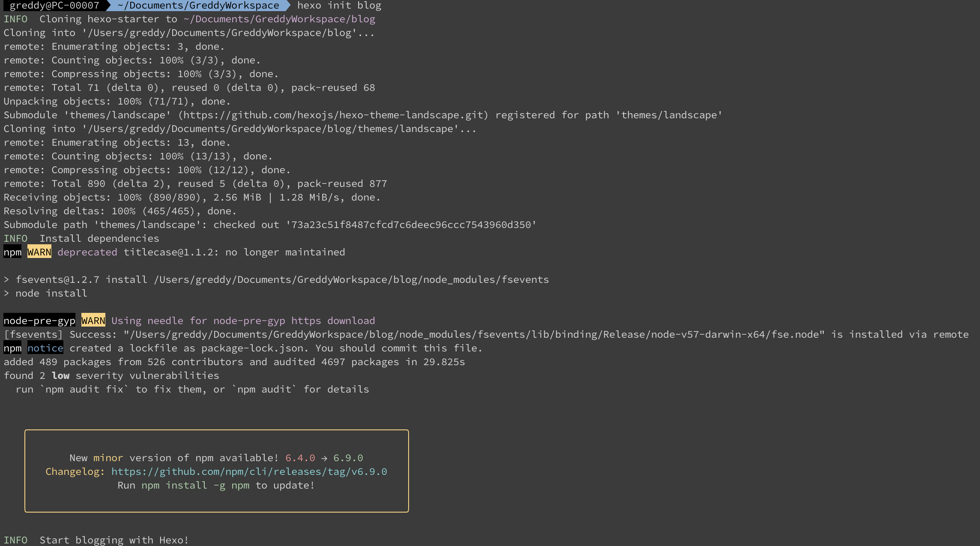Click the 'deprecated' purple text

pyautogui.click(x=87, y=252)
